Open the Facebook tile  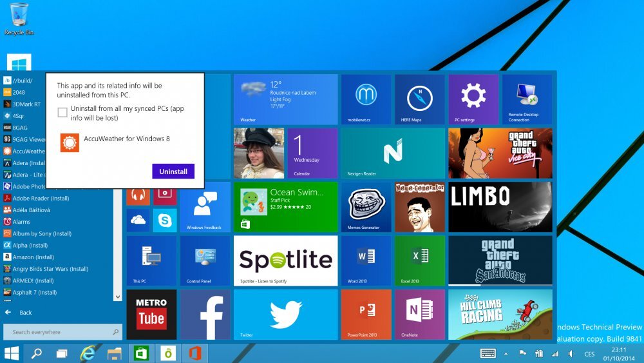pos(205,315)
